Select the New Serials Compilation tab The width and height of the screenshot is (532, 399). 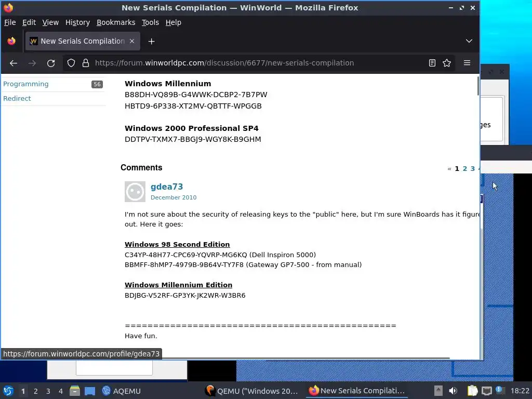(x=83, y=41)
